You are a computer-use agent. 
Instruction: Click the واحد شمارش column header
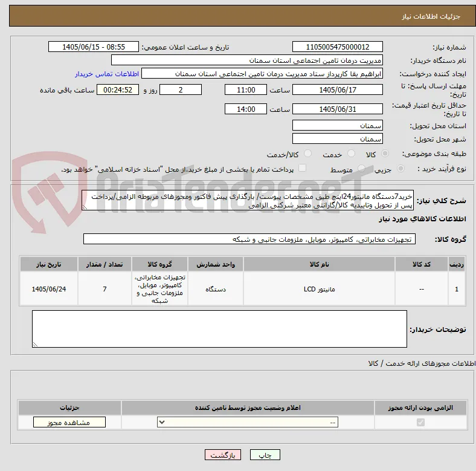click(x=216, y=264)
